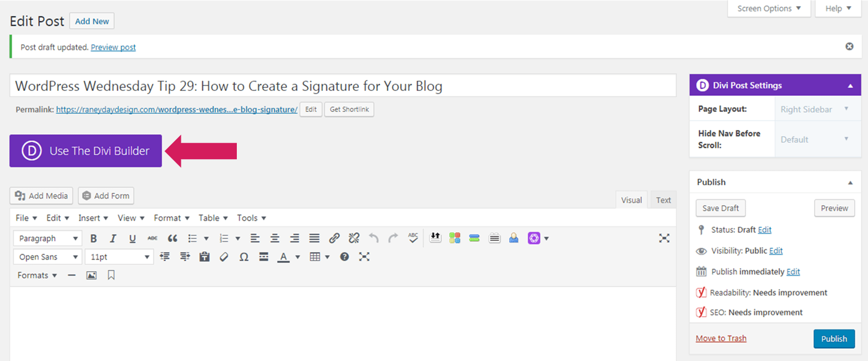Align text left
Viewport: 868px width, 361px height.
(255, 238)
